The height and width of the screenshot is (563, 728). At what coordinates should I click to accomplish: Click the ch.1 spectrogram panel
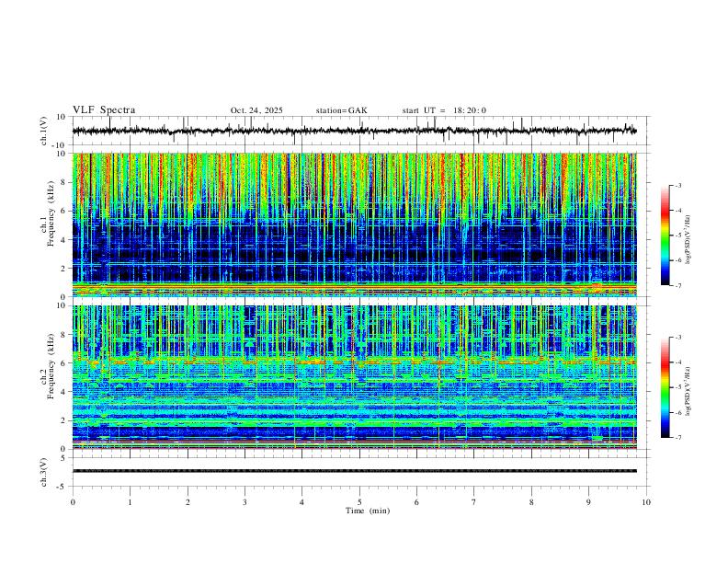355,224
